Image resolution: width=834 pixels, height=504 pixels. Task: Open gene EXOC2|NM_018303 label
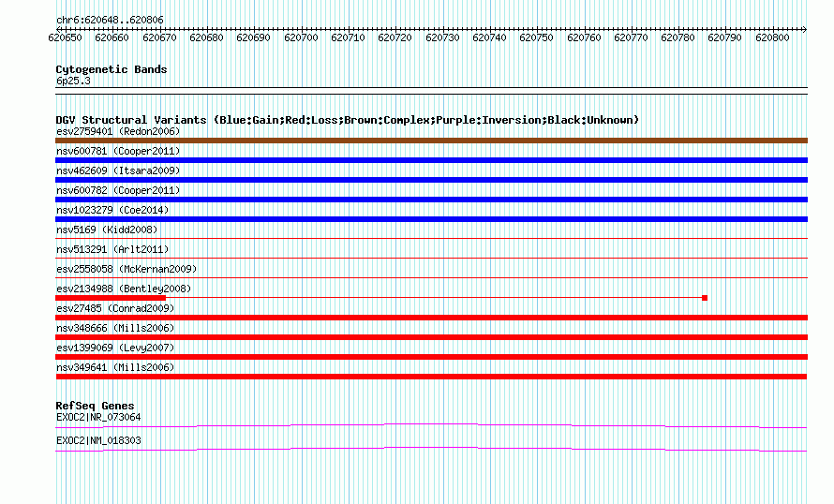click(98, 440)
